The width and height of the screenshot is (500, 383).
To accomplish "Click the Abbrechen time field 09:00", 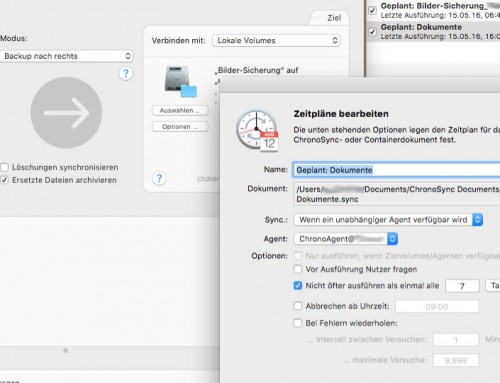I will click(437, 306).
